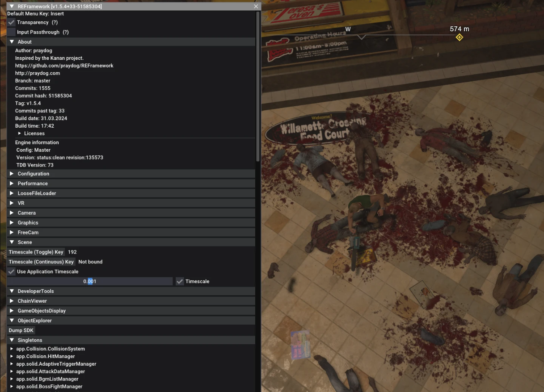Click the Branch: master line
This screenshot has width=544, height=392.
coord(33,81)
